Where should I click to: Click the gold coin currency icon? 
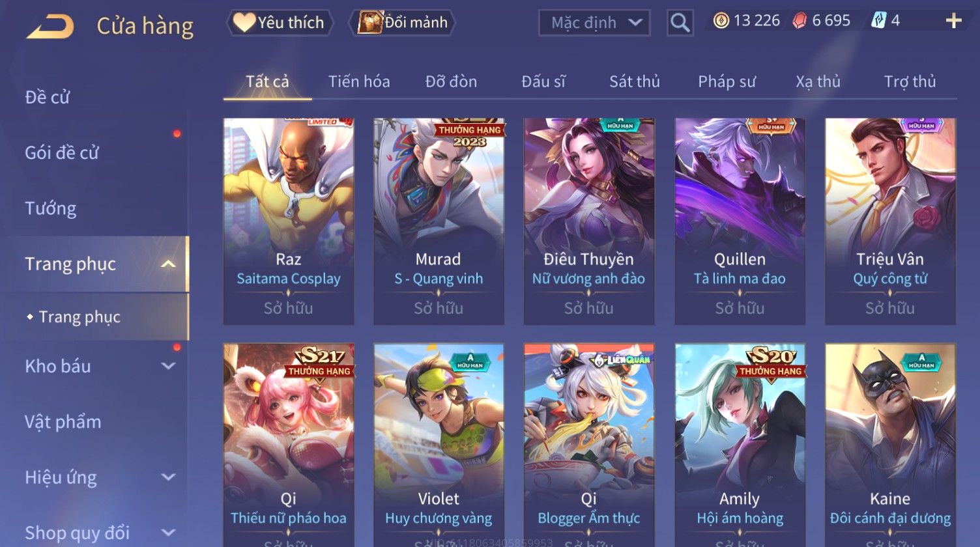point(721,21)
